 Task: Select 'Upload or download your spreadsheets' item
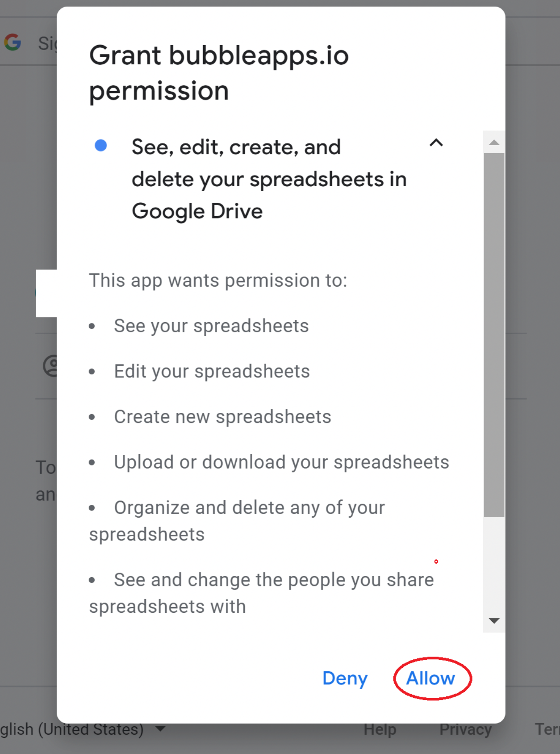[281, 462]
